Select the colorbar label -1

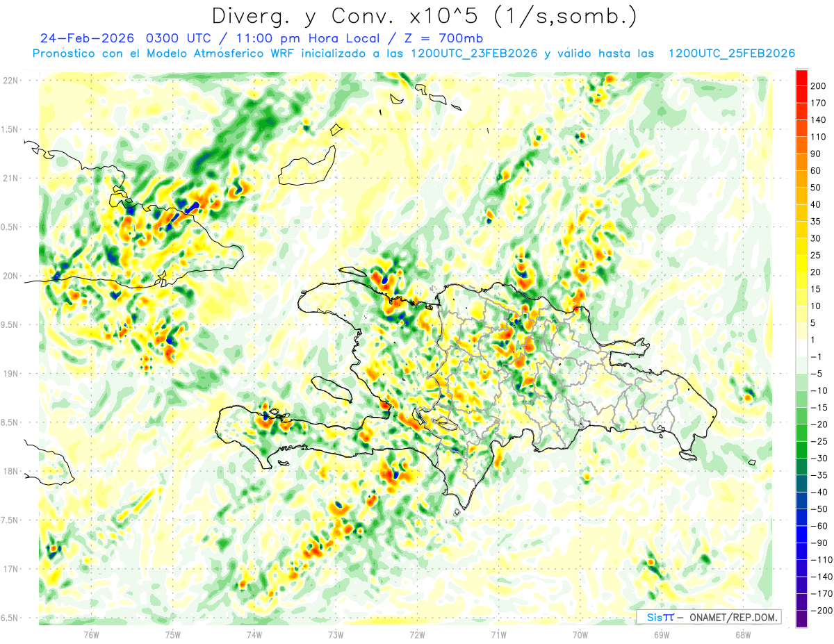pos(817,357)
